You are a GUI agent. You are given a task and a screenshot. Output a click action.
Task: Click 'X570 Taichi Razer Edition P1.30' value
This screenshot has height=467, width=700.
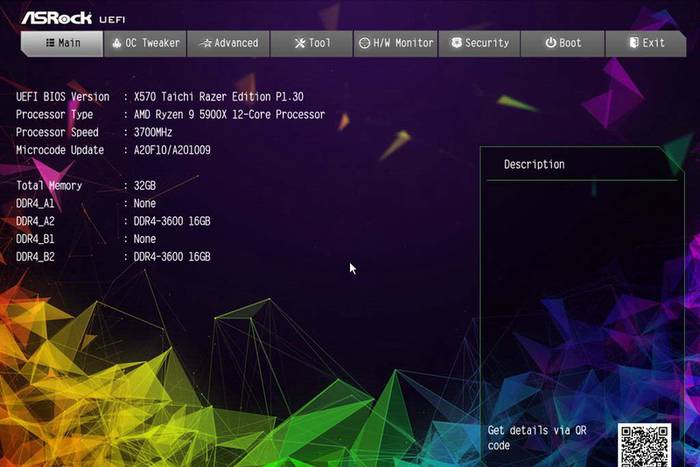coord(219,97)
